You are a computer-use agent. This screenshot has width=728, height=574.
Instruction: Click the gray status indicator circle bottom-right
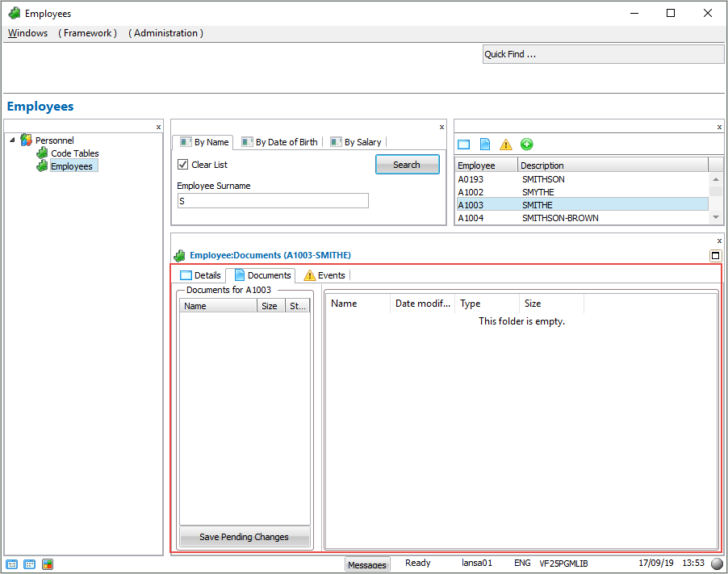point(717,564)
